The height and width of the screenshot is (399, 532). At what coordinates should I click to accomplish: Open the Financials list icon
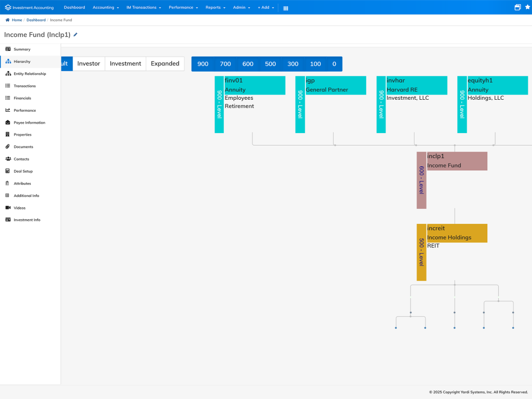8,98
